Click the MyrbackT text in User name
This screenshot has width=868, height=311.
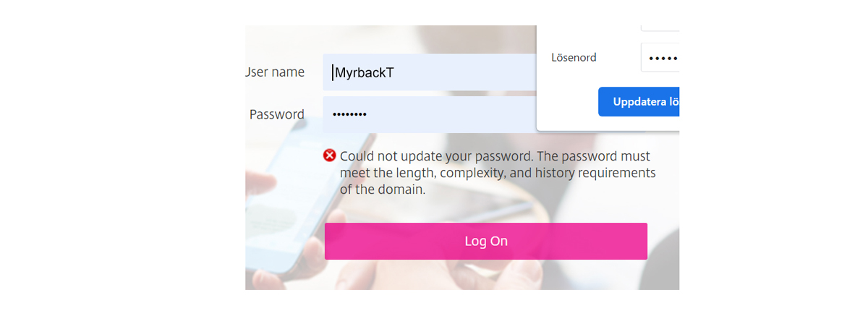click(364, 72)
